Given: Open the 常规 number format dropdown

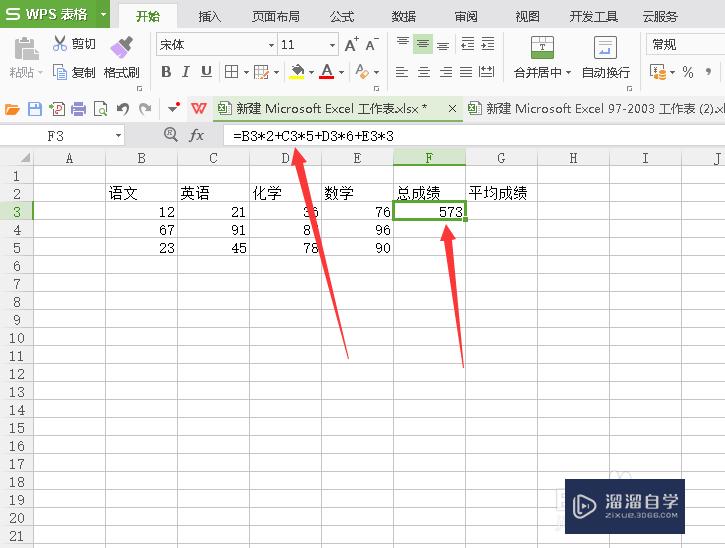Looking at the screenshot, I should click(x=685, y=45).
